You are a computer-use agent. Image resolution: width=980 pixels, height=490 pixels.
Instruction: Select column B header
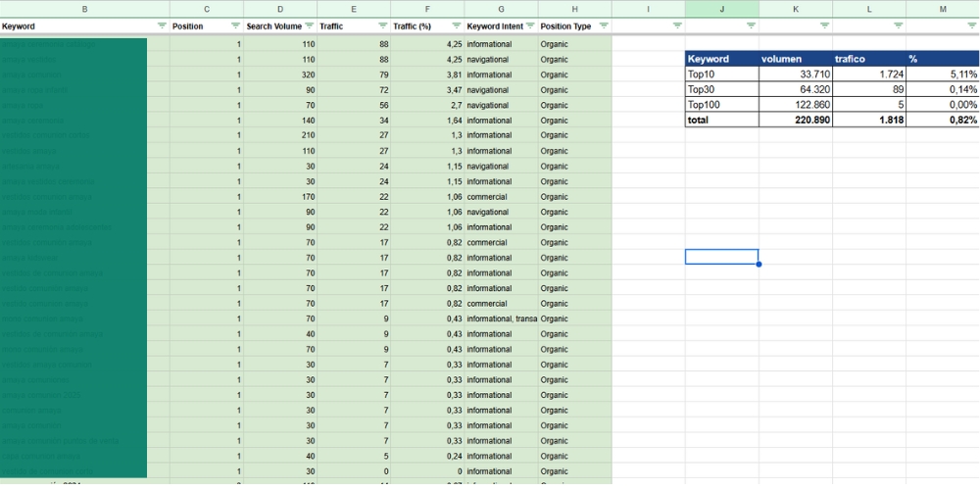pos(85,9)
